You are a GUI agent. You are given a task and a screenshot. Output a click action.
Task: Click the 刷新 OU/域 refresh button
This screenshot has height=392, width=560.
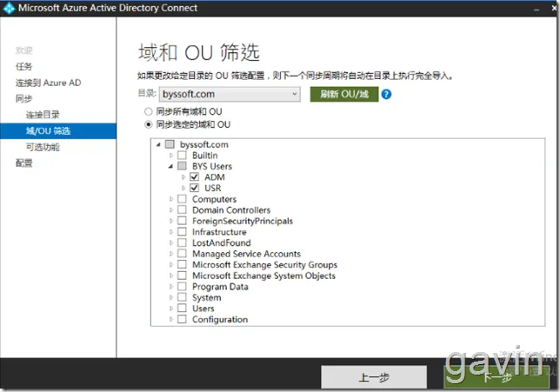pyautogui.click(x=344, y=94)
